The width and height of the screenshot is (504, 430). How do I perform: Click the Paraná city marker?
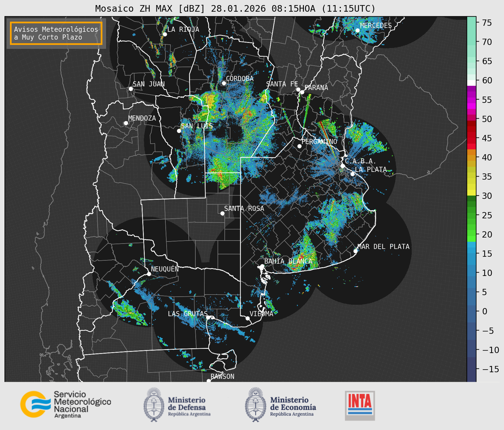click(x=302, y=92)
